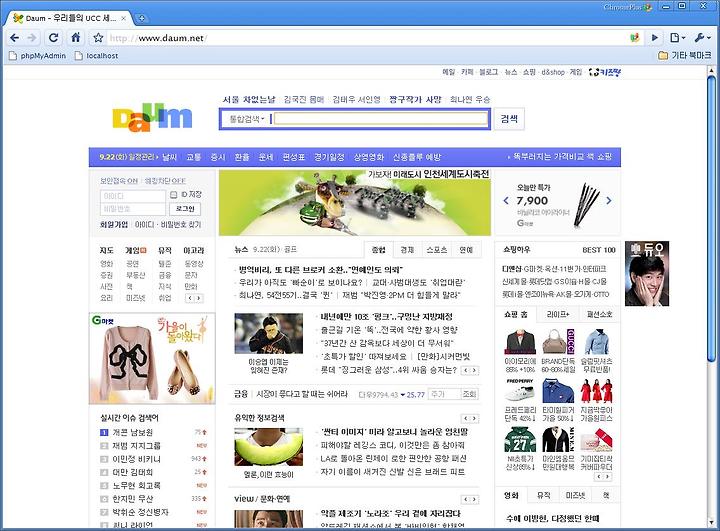
Task: Open the localhost bookmark
Action: coord(96,56)
